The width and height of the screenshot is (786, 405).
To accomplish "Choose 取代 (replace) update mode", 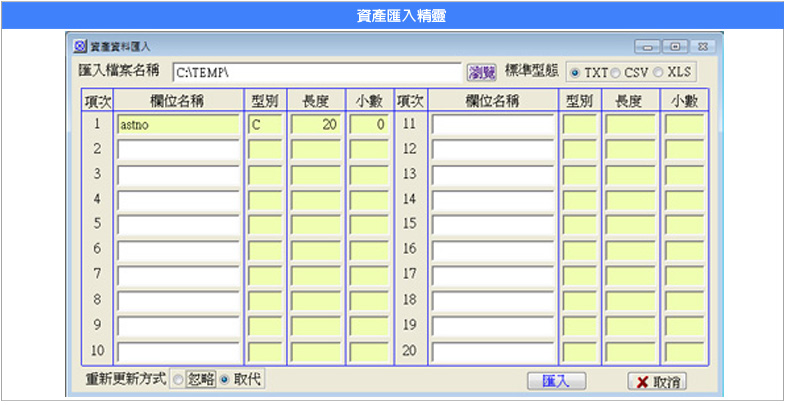I will coord(224,380).
